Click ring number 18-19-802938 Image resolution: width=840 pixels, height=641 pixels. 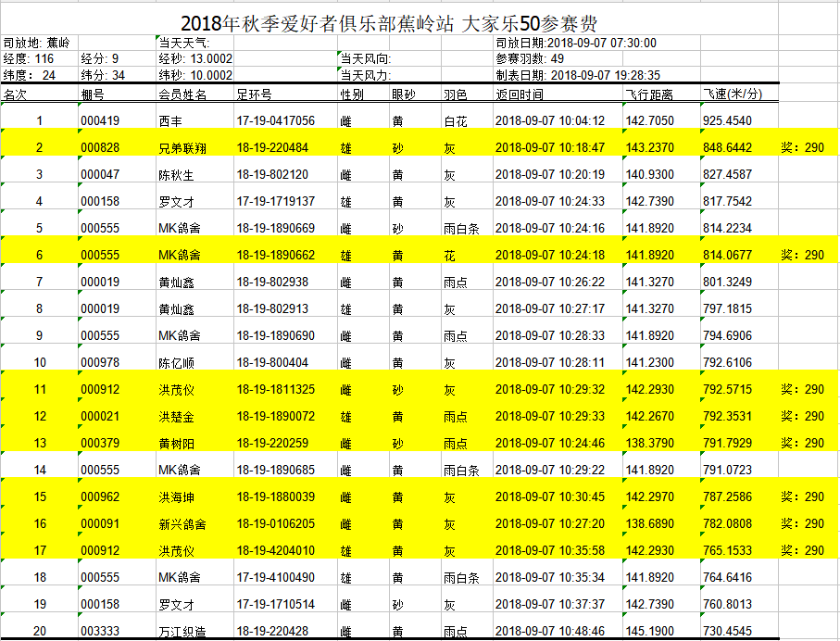272,282
